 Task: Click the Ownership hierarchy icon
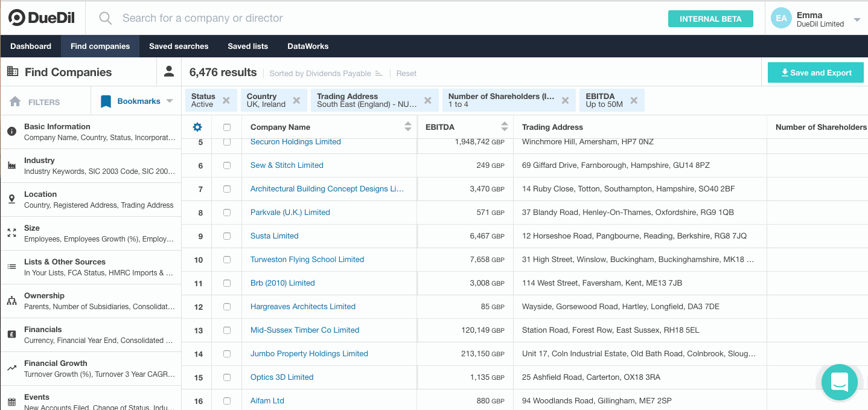[11, 301]
